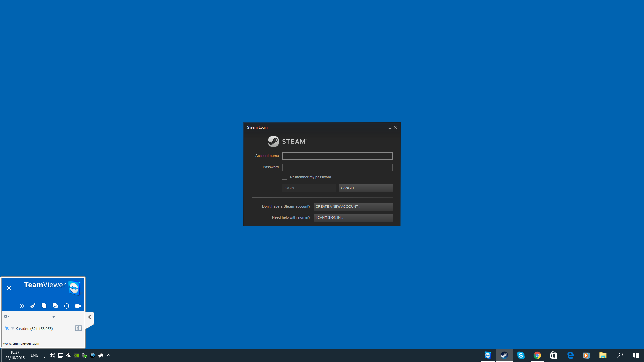The height and width of the screenshot is (362, 644).
Task: Click the NVIDIA system tray icon
Action: [76, 355]
